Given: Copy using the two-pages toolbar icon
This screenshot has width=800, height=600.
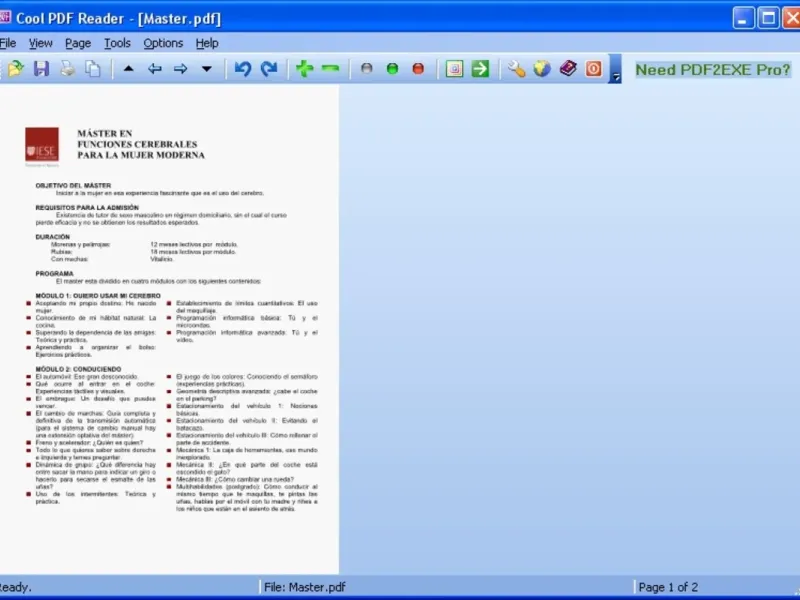Looking at the screenshot, I should [93, 68].
